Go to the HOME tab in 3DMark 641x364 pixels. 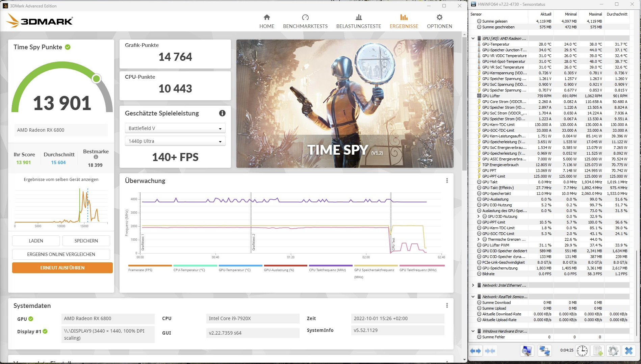coord(267,22)
